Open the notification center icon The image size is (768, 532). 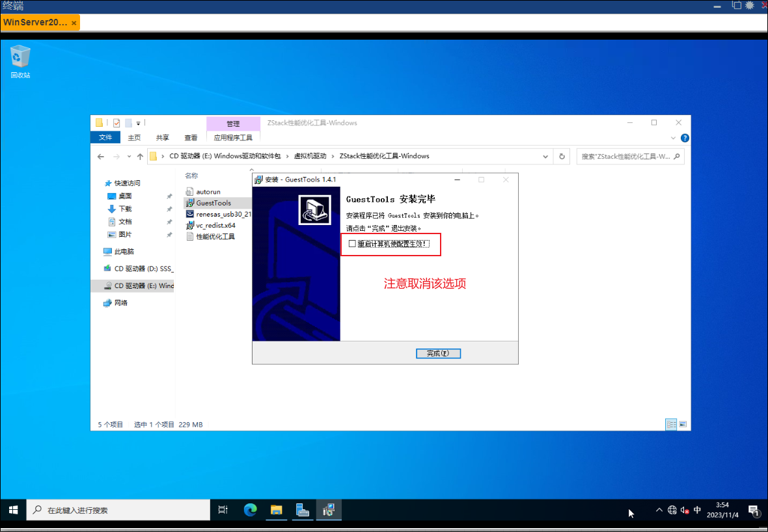(754, 511)
